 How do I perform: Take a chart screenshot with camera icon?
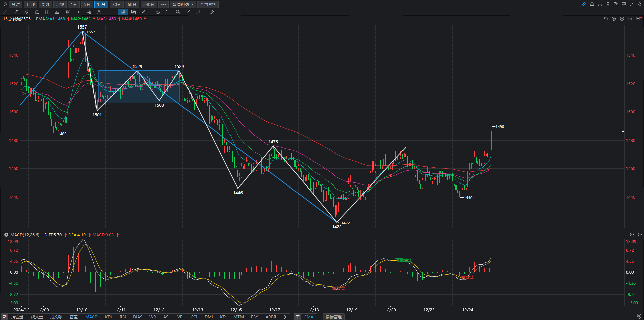tap(608, 4)
